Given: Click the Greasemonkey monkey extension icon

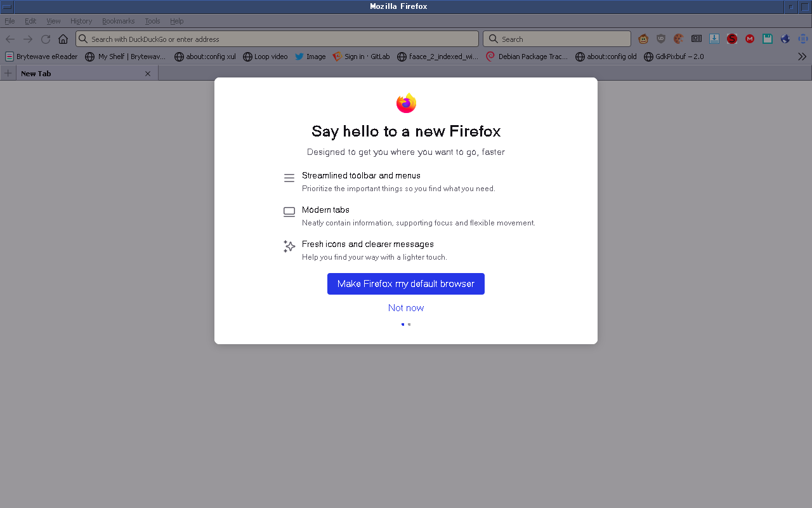Looking at the screenshot, I should coord(643,39).
